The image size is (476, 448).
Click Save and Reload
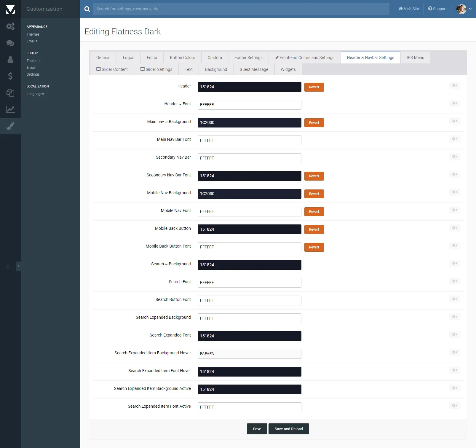(x=289, y=429)
